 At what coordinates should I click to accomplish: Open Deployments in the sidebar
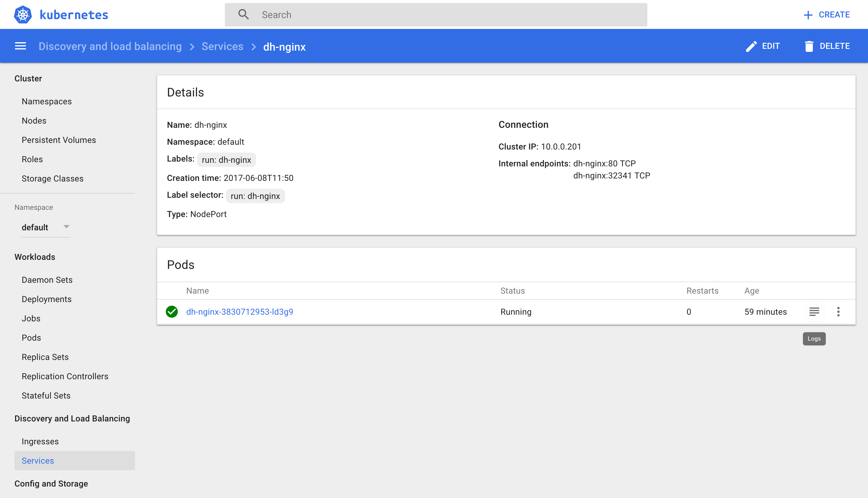46,299
